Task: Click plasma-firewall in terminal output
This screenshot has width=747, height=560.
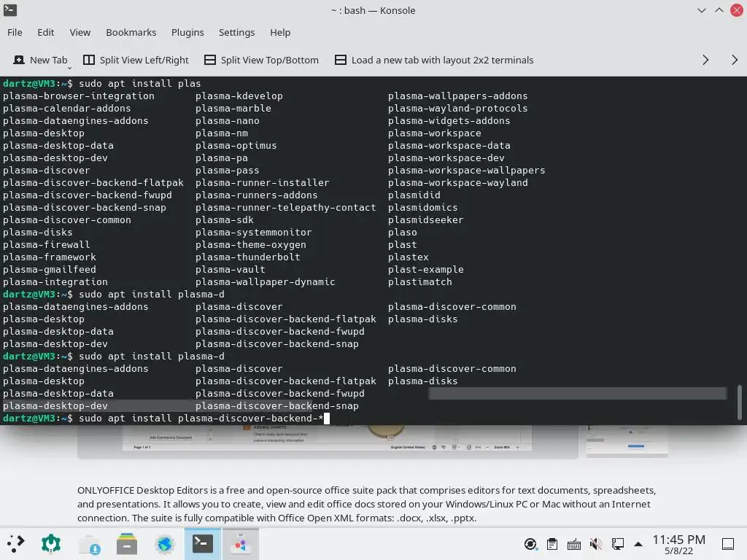Action: coord(46,245)
